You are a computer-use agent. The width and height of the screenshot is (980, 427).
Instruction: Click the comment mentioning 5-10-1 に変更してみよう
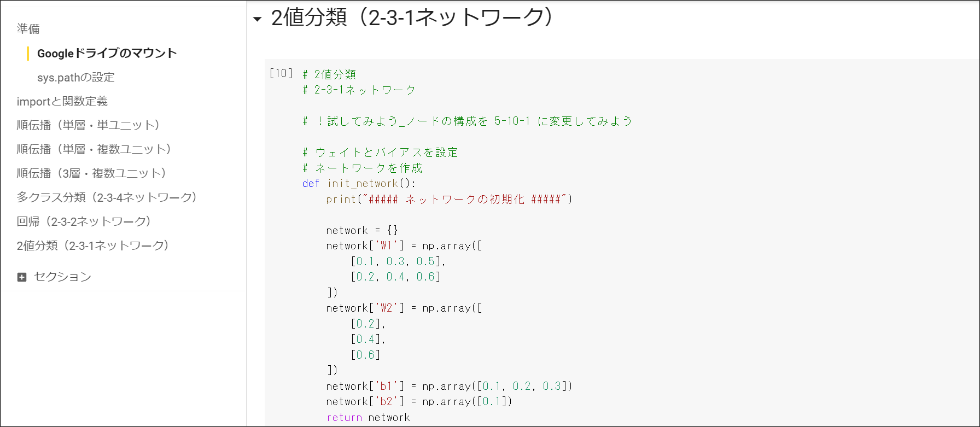[468, 121]
